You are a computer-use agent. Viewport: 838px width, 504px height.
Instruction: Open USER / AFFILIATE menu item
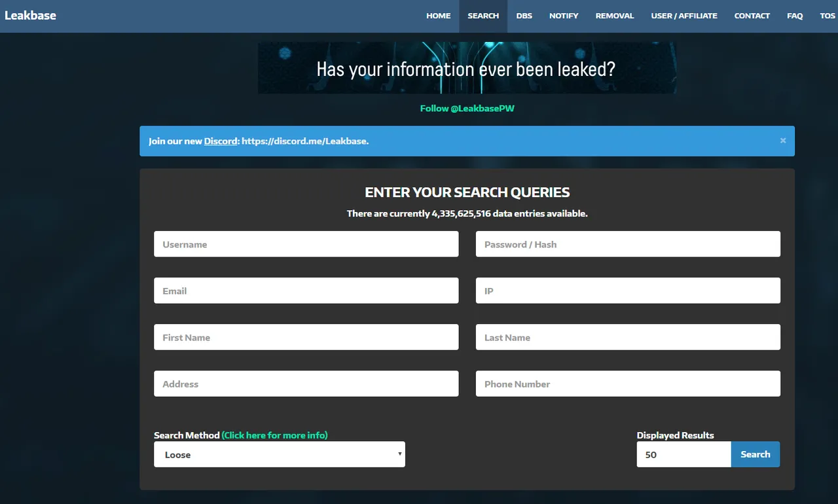click(684, 16)
